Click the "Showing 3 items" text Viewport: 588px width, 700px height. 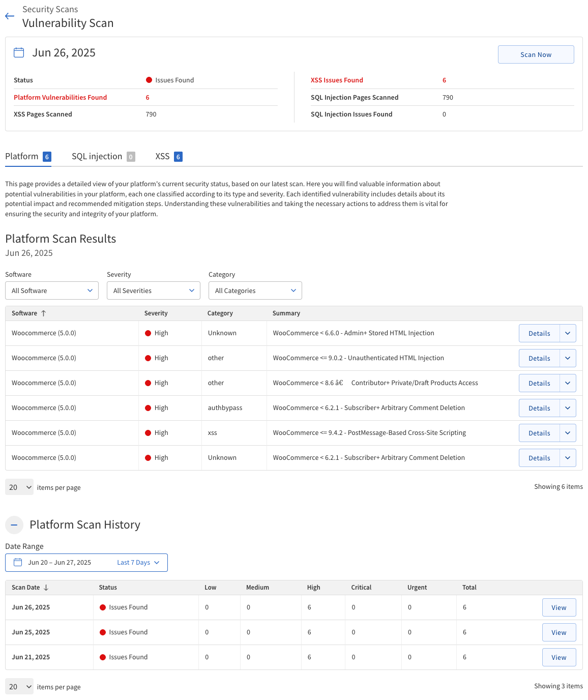pyautogui.click(x=558, y=686)
